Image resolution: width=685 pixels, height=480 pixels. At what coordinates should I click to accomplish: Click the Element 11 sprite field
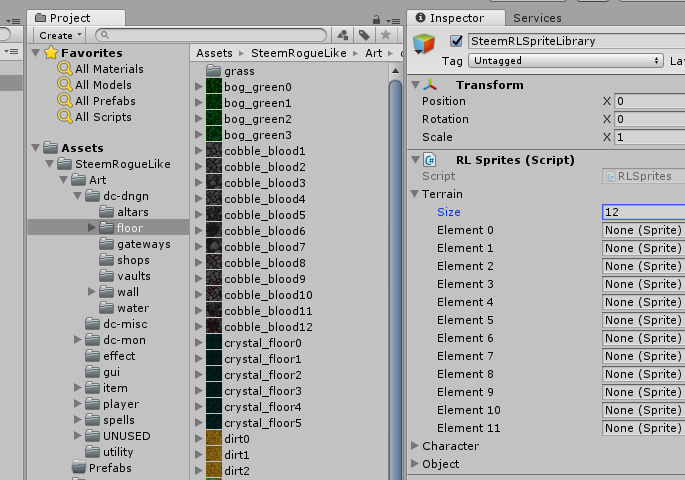(x=643, y=428)
